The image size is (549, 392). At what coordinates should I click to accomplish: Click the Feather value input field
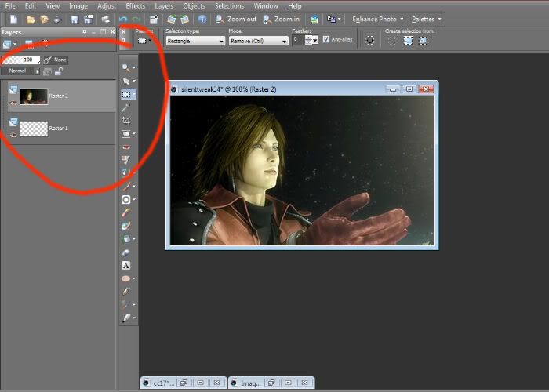[x=298, y=40]
